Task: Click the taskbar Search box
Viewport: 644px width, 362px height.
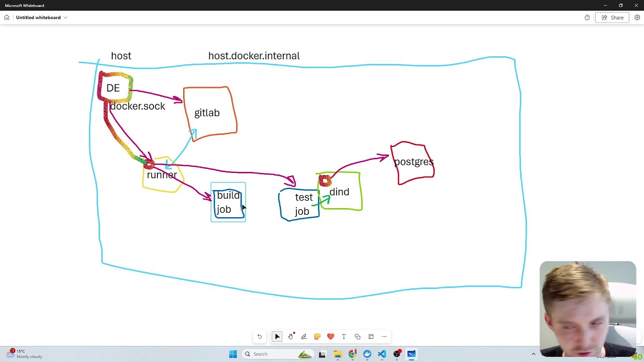Action: click(277, 354)
